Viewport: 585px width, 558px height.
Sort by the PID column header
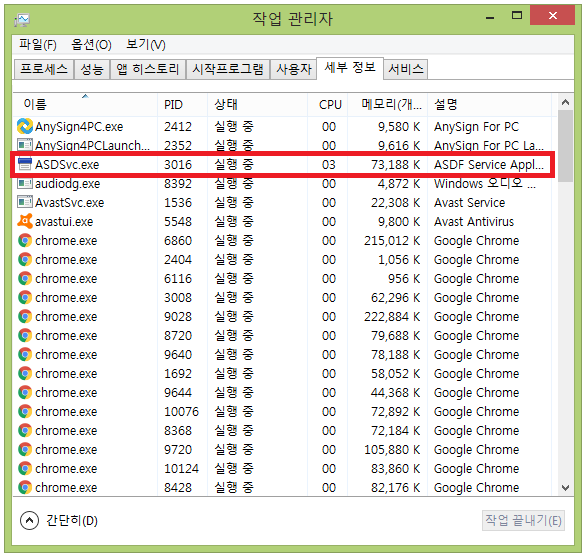(x=182, y=104)
